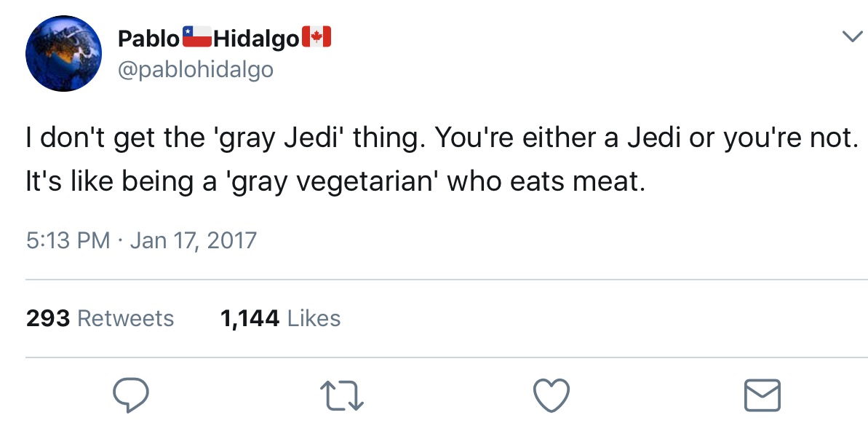Click the 'gray vegetarian' line of the tweet
Viewport: 868px width, 423px height.
[335, 181]
